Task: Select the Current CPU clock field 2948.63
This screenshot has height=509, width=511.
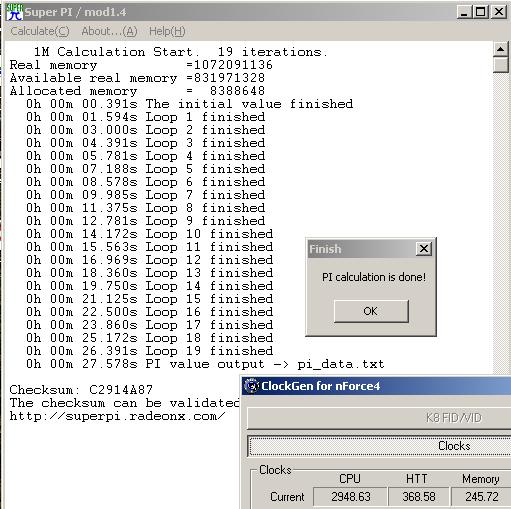Action: (350, 497)
